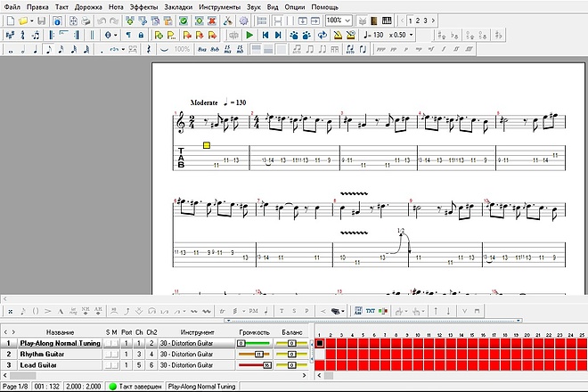Open the Эффекты menu
Image resolution: width=588 pixels, height=392 pixels.
point(143,7)
